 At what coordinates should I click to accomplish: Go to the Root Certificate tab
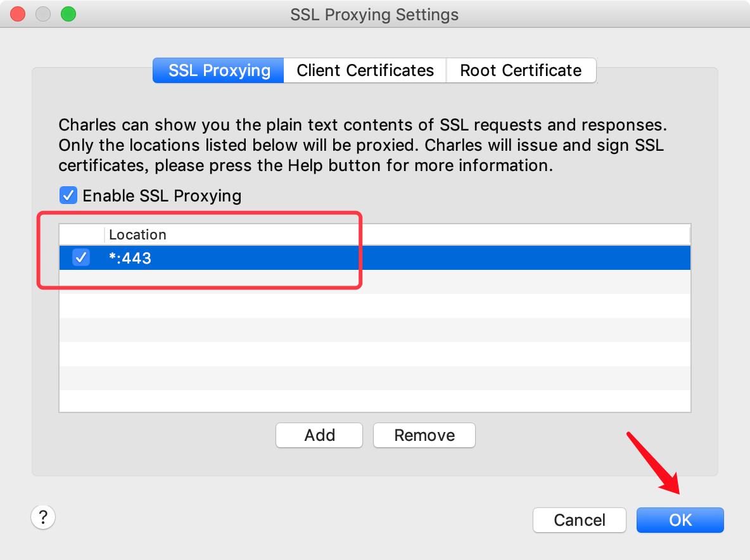pyautogui.click(x=521, y=70)
